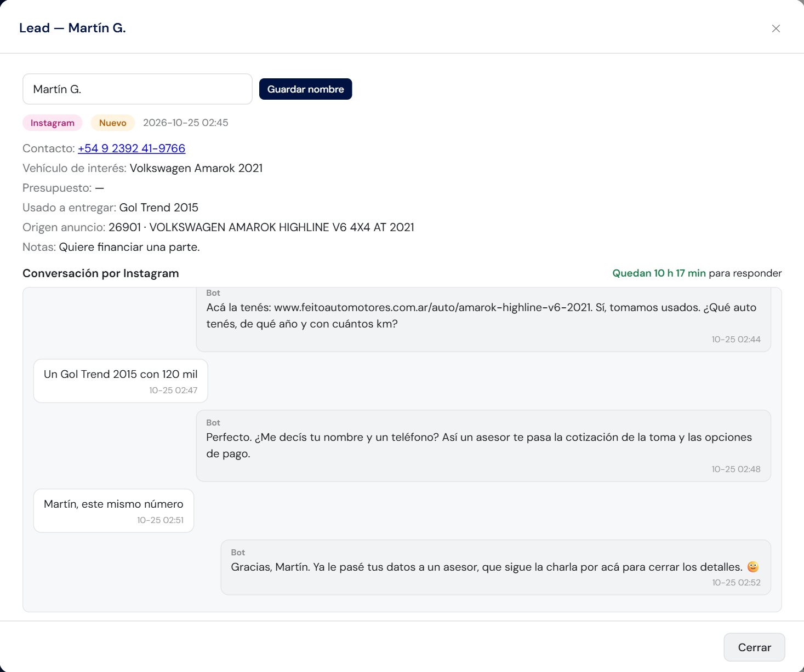Select the Instagram source badge
The height and width of the screenshot is (672, 804).
(x=53, y=123)
